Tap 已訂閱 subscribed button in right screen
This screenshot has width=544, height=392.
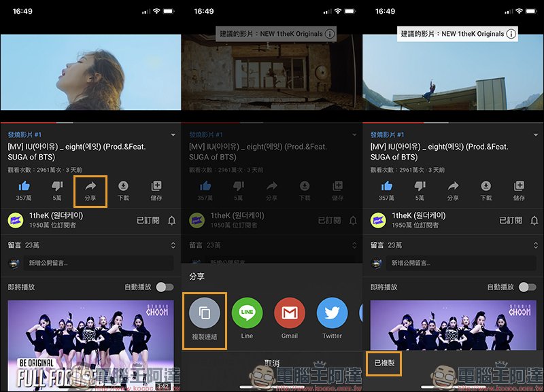(511, 220)
